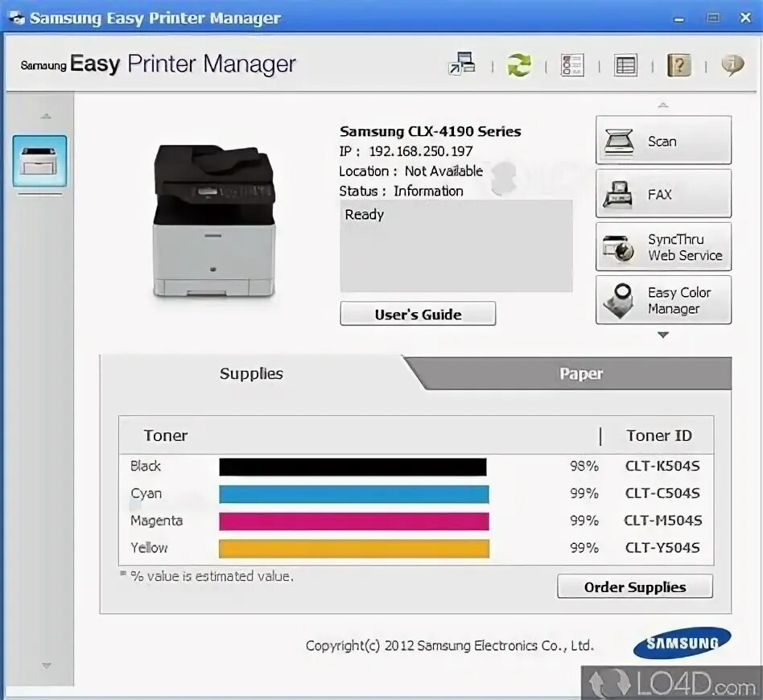Click the Location: Not Available text
Image resolution: width=763 pixels, height=700 pixels.
point(410,171)
